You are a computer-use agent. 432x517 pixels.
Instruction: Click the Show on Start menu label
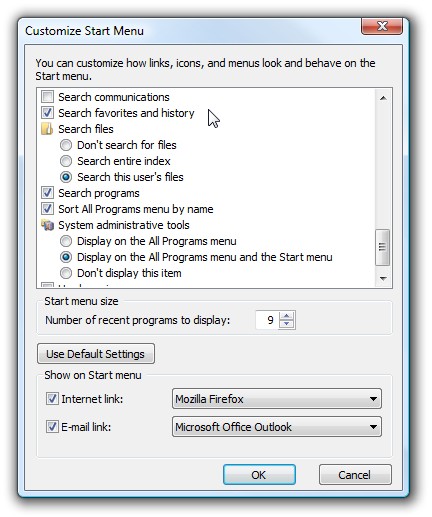tap(93, 375)
